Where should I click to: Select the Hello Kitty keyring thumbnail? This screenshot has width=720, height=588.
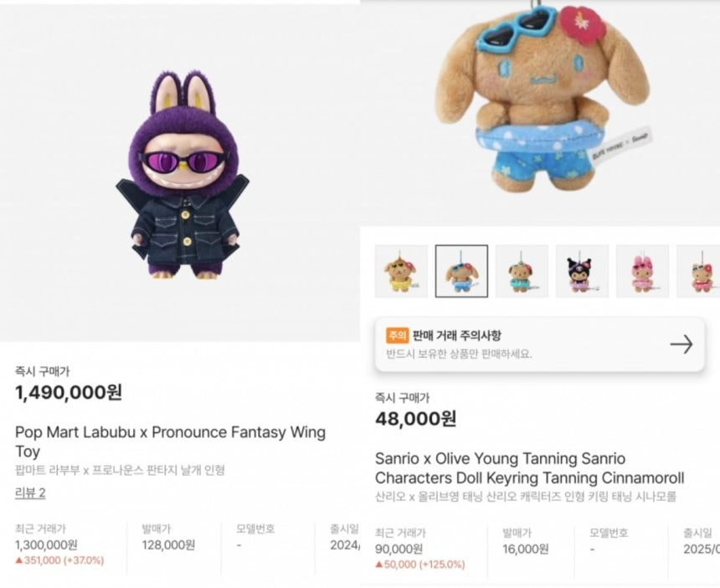(x=698, y=271)
